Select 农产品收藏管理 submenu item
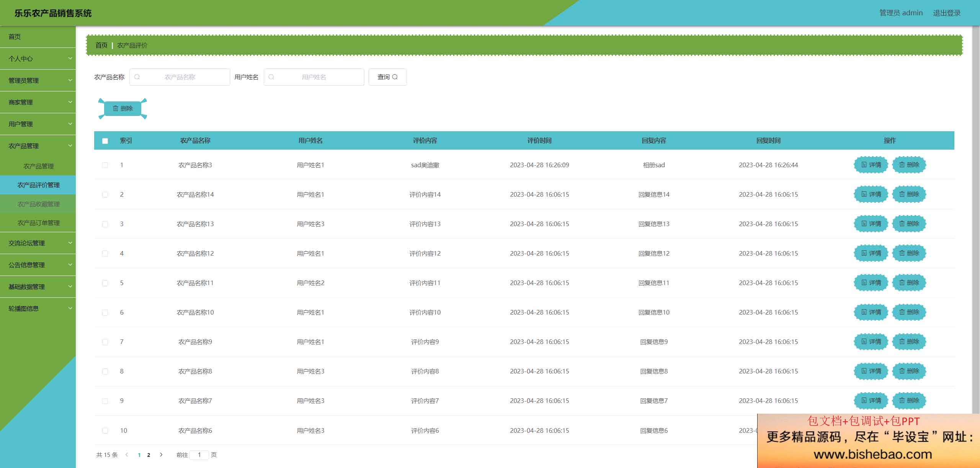 38,204
